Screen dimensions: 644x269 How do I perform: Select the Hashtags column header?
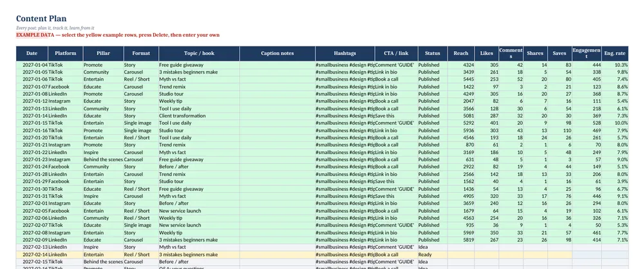pyautogui.click(x=345, y=54)
